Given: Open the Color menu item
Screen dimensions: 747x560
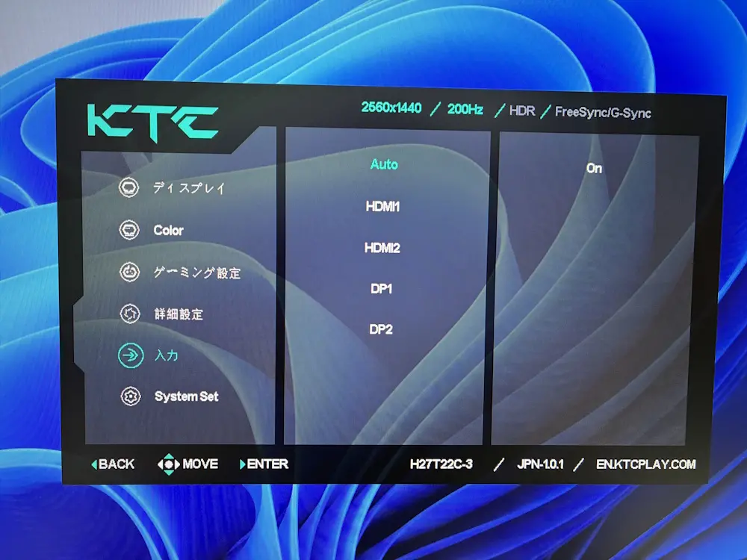Looking at the screenshot, I should tap(168, 231).
